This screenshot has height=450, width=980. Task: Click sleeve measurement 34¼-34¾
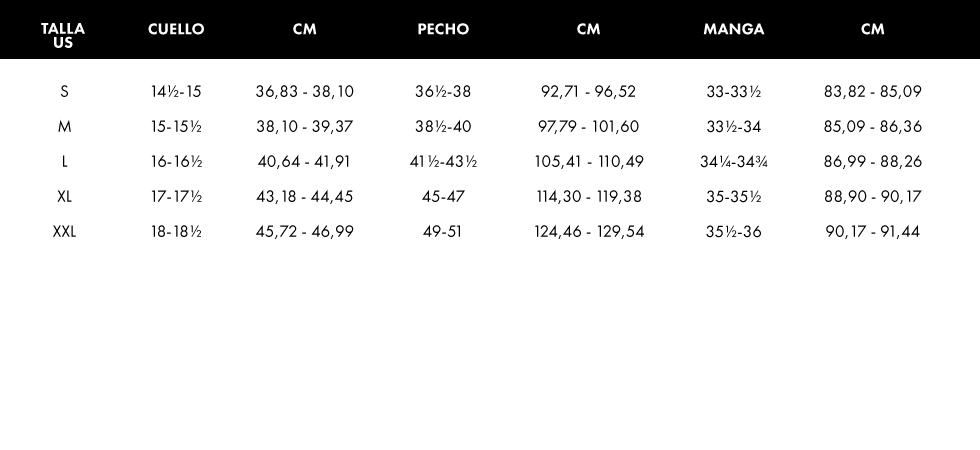point(734,162)
